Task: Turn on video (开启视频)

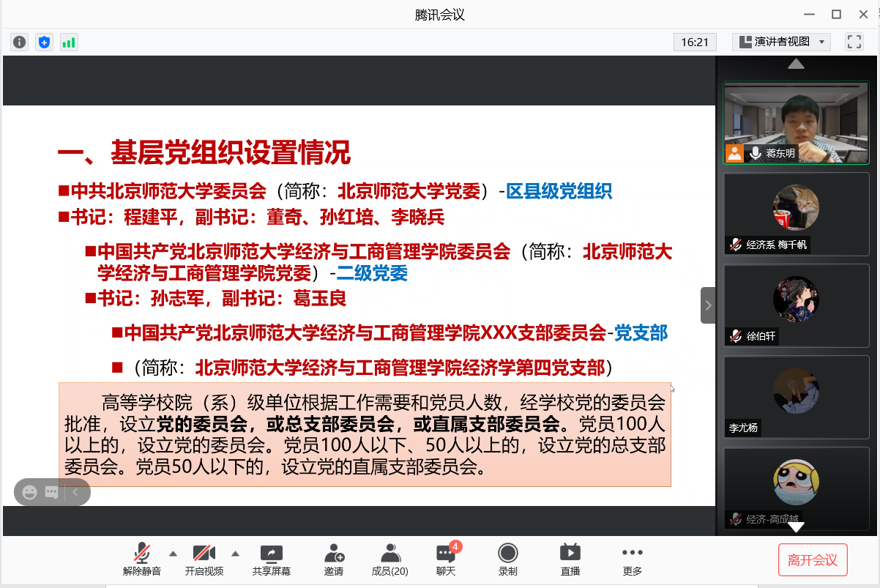Action: [204, 560]
